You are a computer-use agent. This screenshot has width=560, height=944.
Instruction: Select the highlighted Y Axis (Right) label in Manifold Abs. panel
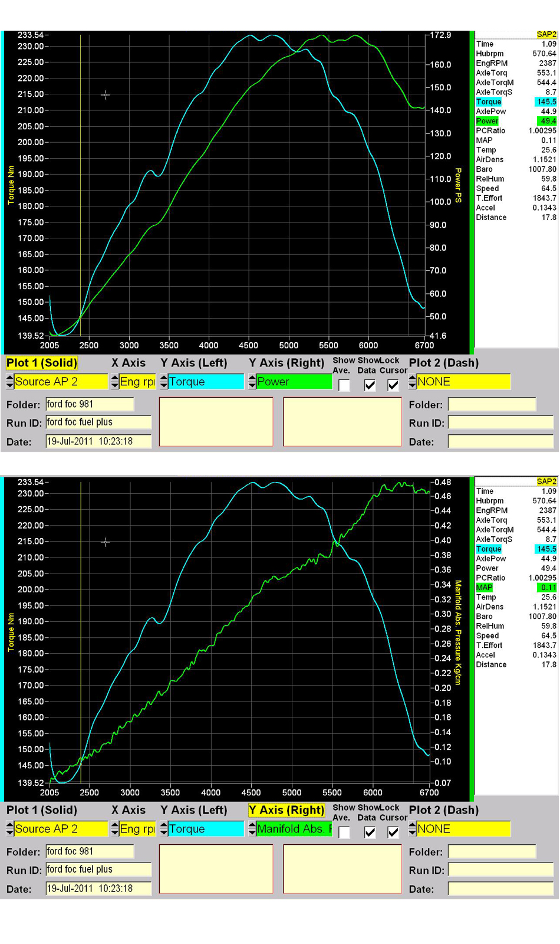pyautogui.click(x=286, y=810)
